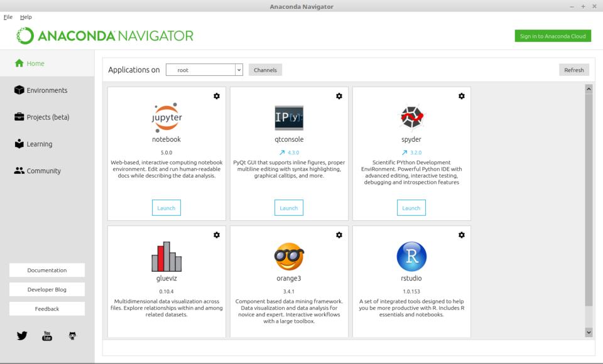This screenshot has width=603, height=364.
Task: Open the glueviz tile's gear settings
Action: click(217, 235)
